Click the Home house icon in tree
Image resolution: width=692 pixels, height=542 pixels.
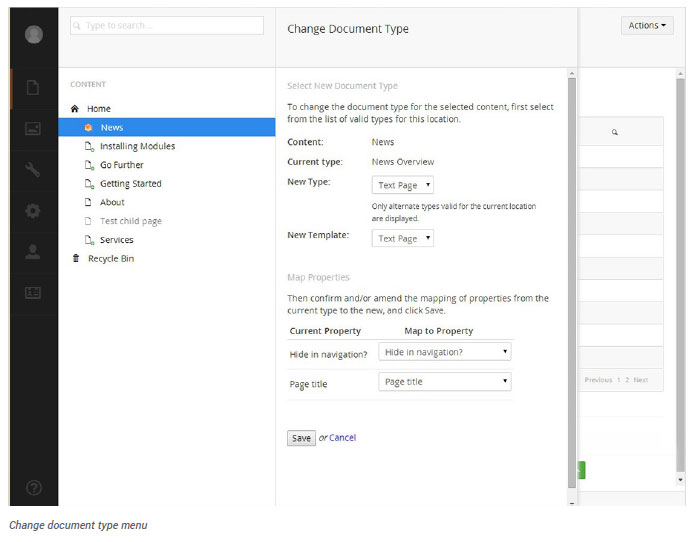tap(75, 109)
